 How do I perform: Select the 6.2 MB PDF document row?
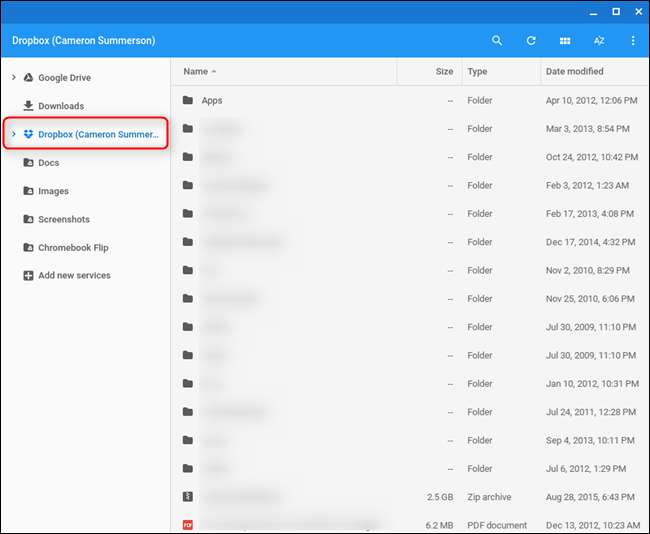click(400, 525)
